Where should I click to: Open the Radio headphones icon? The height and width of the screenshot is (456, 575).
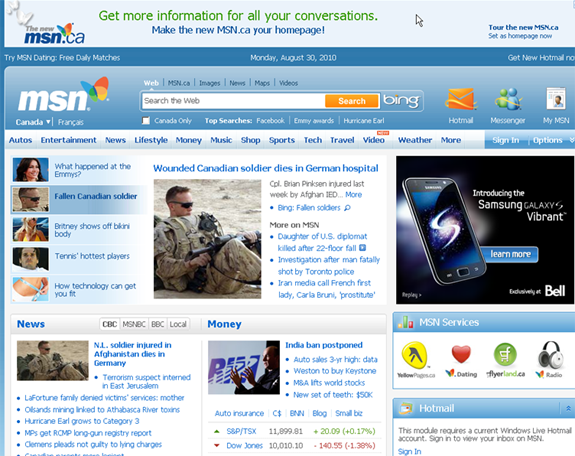coord(550,360)
